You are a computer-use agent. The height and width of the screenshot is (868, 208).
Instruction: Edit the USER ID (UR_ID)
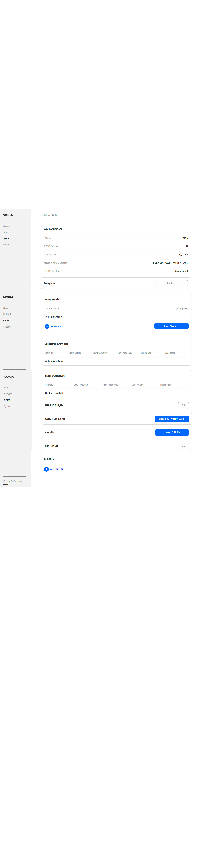pos(183,405)
